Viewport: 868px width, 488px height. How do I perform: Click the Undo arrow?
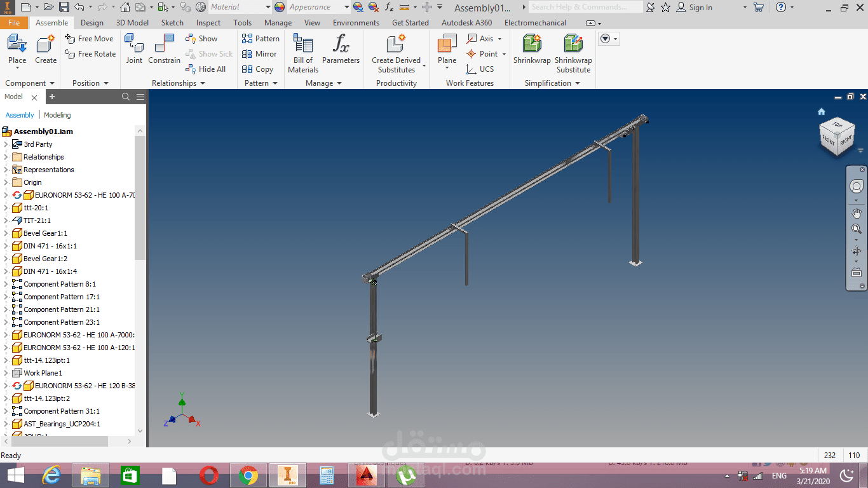pyautogui.click(x=79, y=8)
